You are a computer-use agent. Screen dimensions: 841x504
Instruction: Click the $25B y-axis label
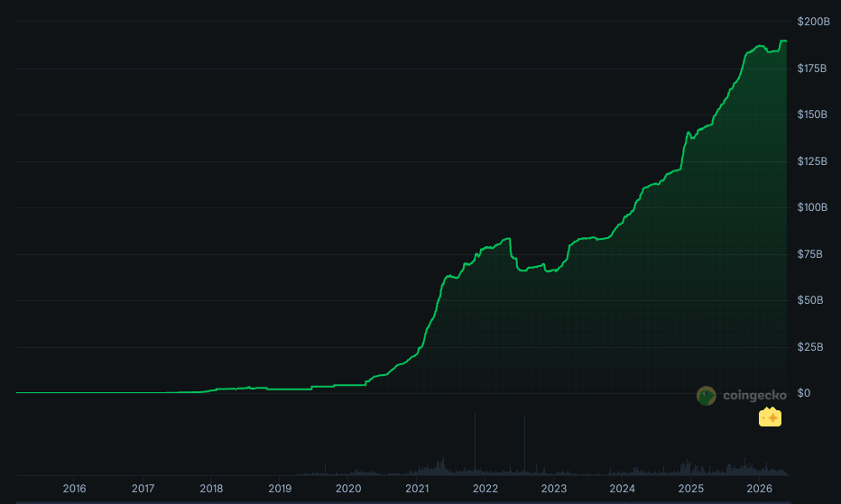coord(810,347)
